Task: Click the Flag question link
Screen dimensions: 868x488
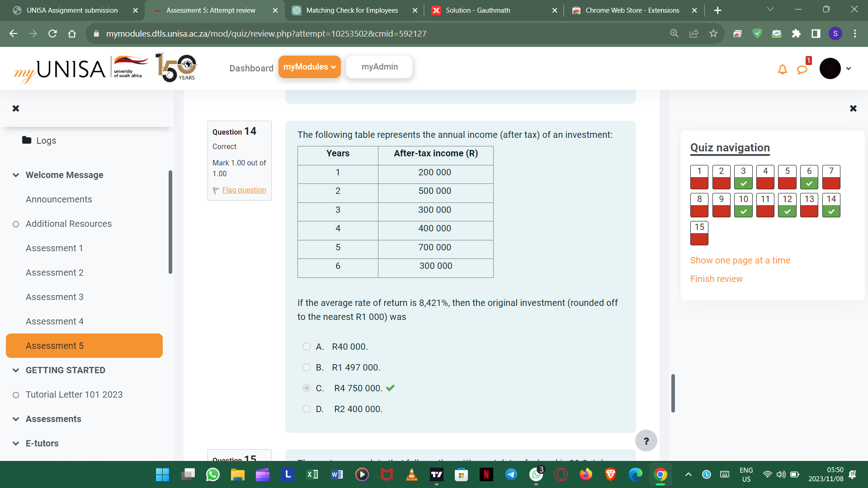Action: (x=244, y=190)
